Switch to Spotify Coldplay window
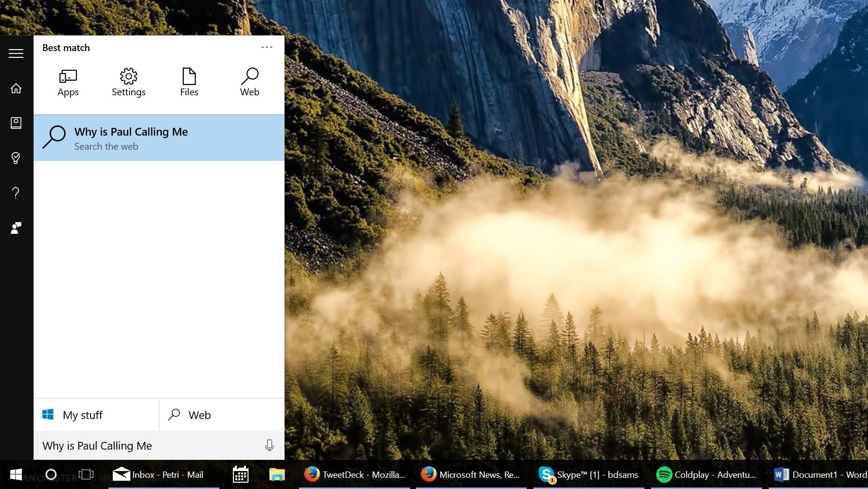Viewport: 868px width, 489px height. 707,474
